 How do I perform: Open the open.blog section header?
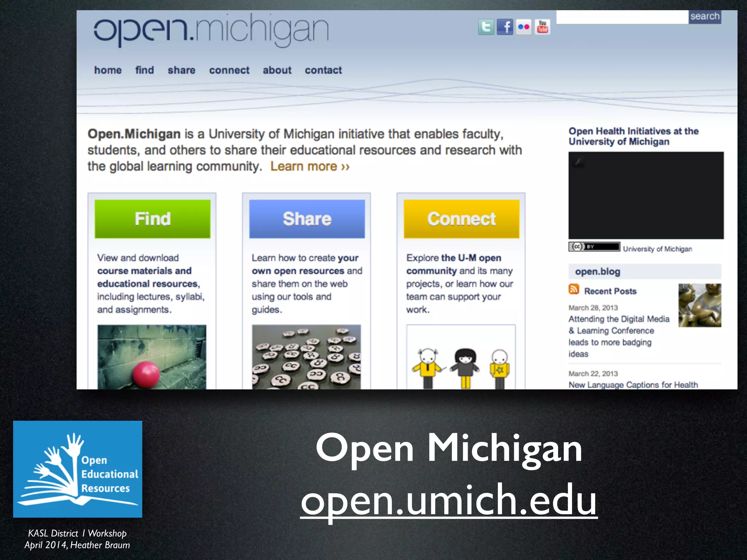[x=645, y=272]
